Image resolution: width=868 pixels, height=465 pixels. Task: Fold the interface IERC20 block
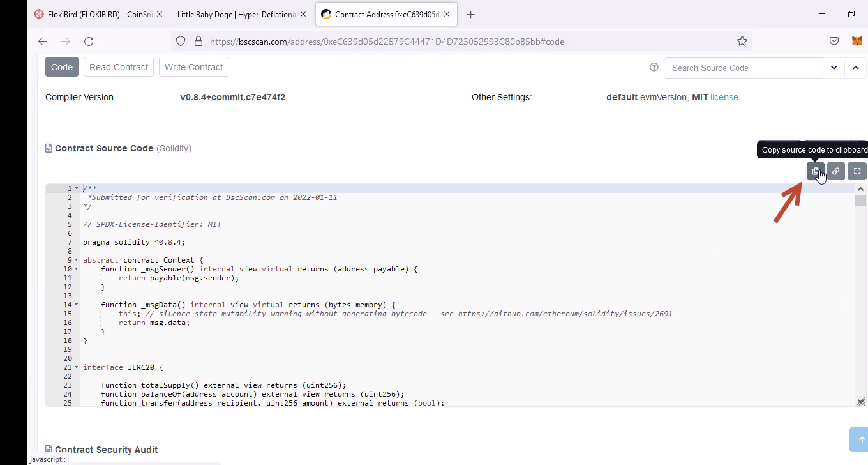coord(77,367)
